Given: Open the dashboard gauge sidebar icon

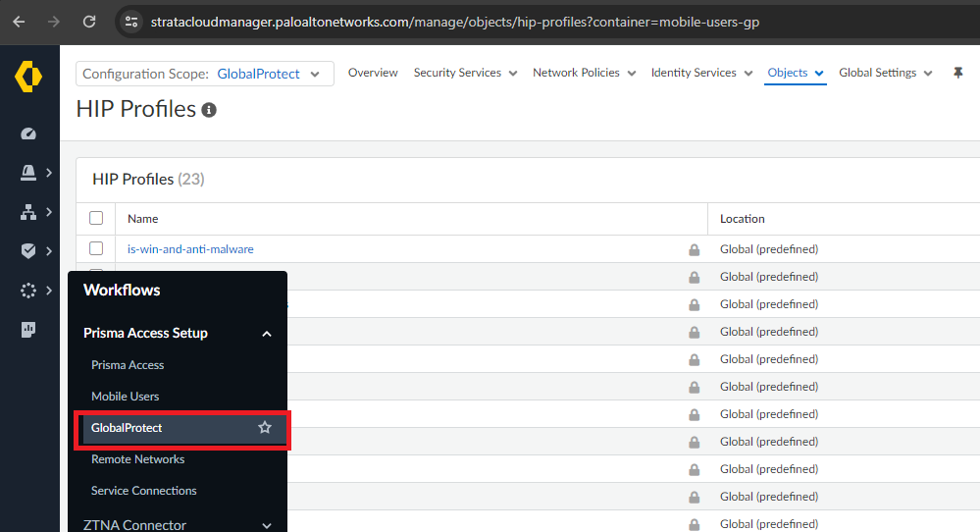Looking at the screenshot, I should (28, 133).
